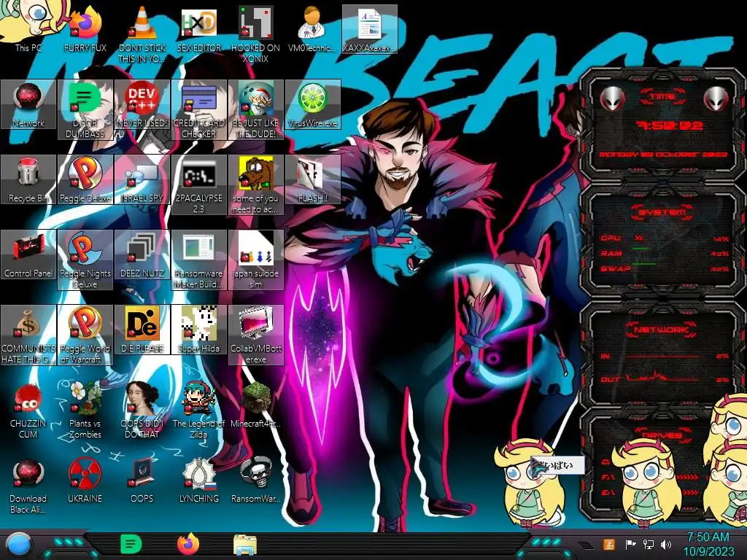Select the Recycle Bin

[x=28, y=179]
